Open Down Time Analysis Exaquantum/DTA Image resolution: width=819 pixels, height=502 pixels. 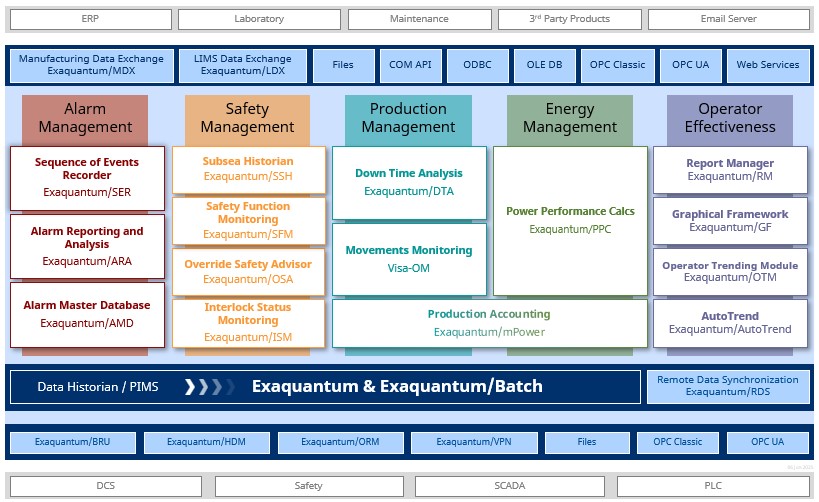(x=410, y=183)
